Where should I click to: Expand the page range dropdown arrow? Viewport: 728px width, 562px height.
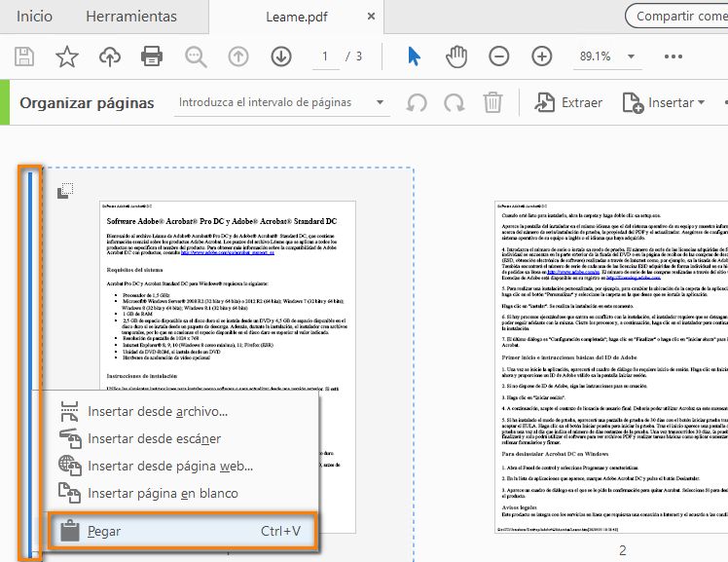point(380,102)
